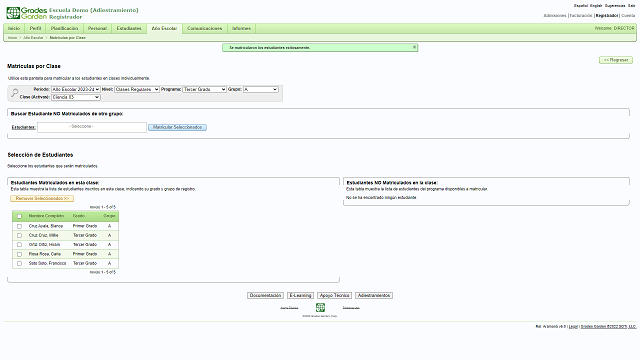Switch language to English
Screen dimensions: 640x360
(x=596, y=6)
